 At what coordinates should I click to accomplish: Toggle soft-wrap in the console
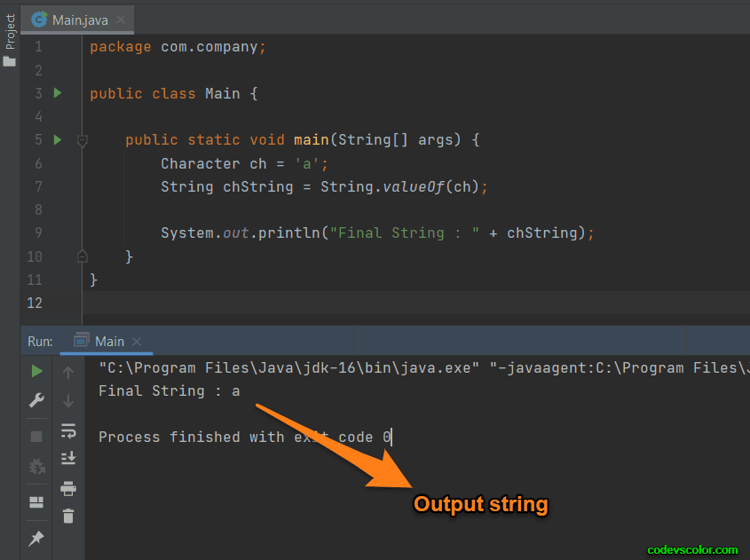(x=68, y=430)
